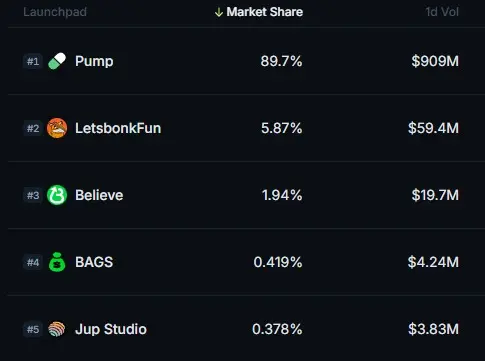Open the Believe launchpad name link
This screenshot has height=361, width=485.
(99, 195)
